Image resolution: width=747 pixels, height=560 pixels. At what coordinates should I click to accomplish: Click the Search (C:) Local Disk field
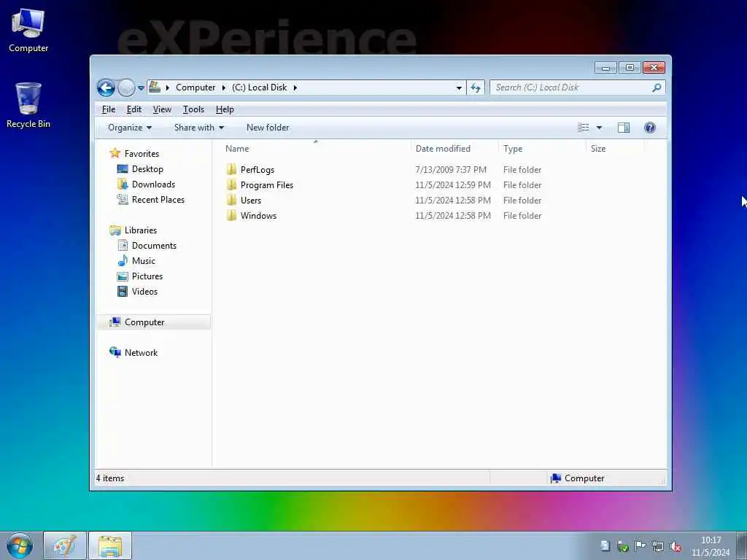click(577, 87)
